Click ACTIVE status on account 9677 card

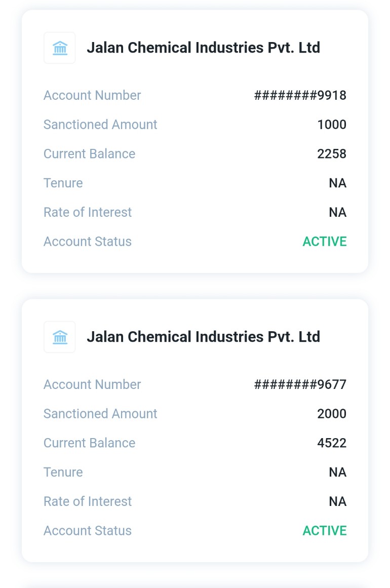point(325,531)
